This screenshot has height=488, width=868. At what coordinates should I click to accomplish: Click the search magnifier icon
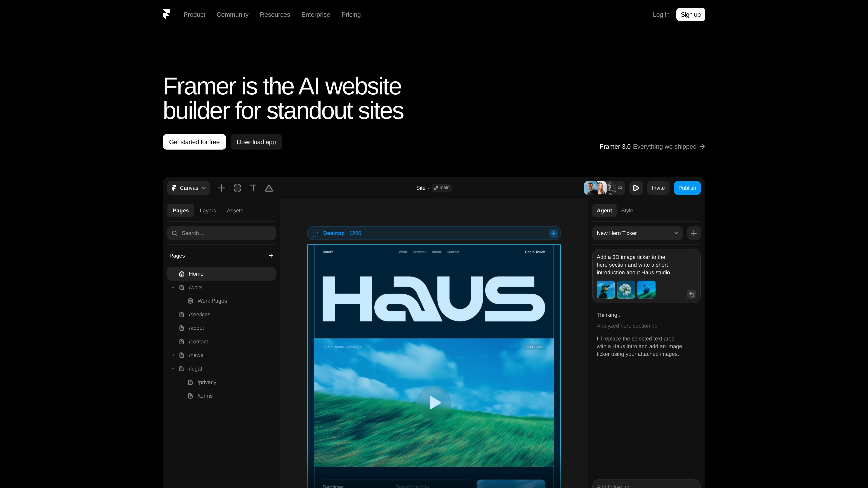click(x=175, y=233)
